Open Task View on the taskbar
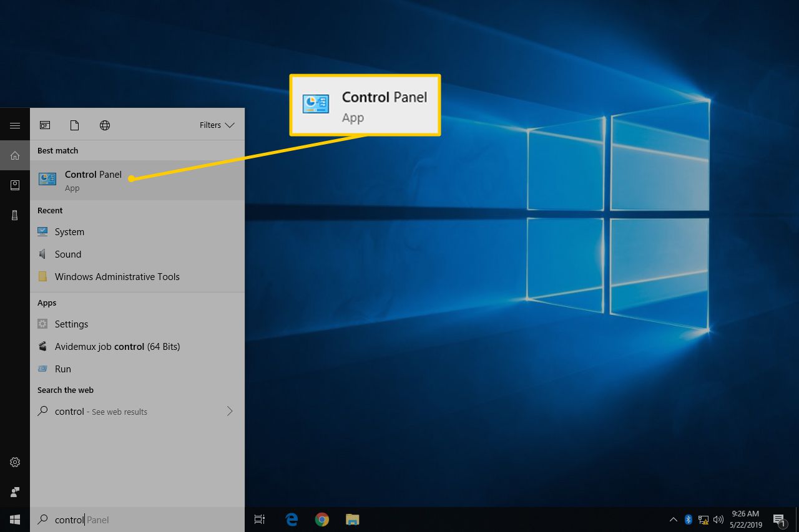 (x=260, y=520)
